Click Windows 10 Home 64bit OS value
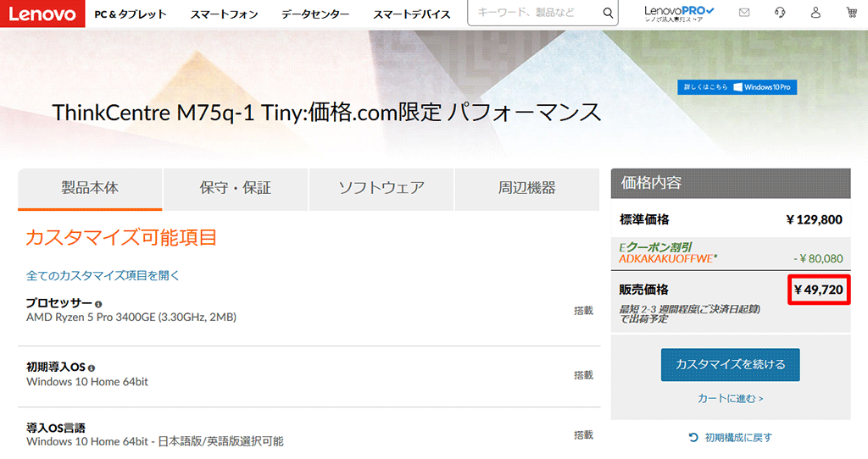This screenshot has height=459, width=868. [x=87, y=382]
